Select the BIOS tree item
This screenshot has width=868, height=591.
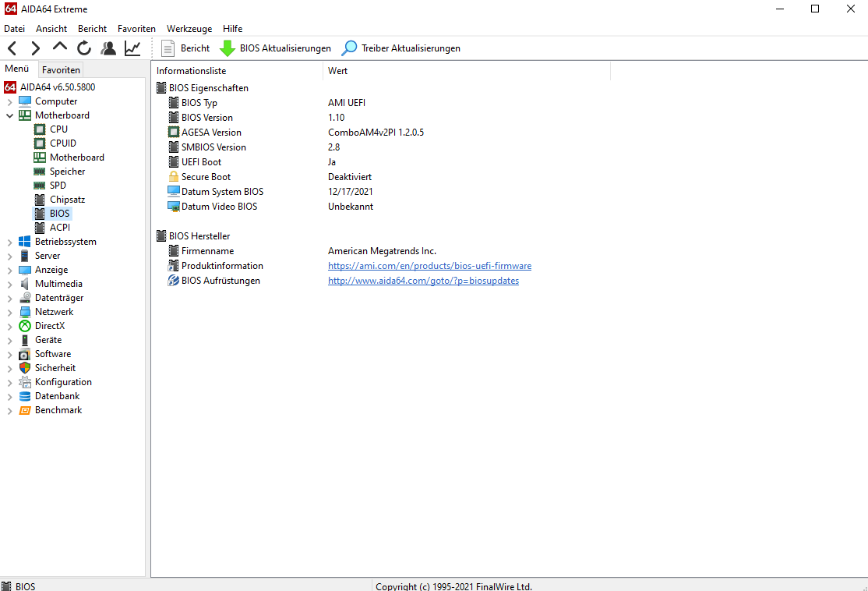tap(52, 214)
